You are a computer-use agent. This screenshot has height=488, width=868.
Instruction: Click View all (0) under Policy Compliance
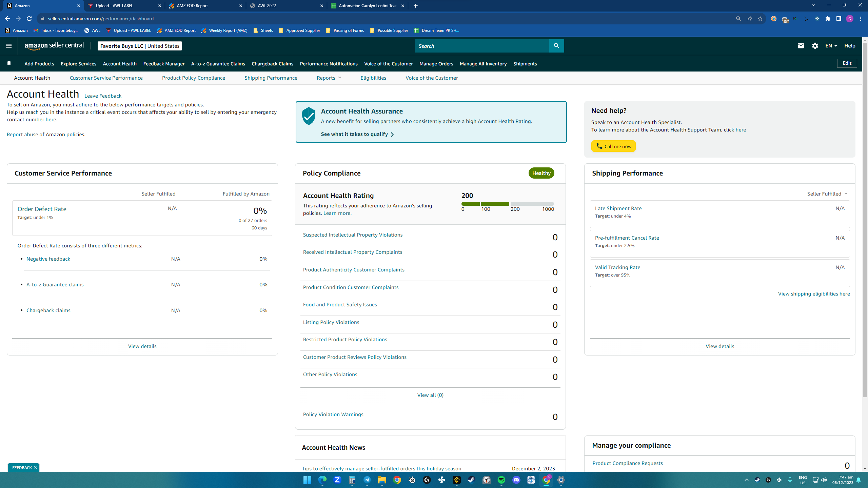coord(430,395)
